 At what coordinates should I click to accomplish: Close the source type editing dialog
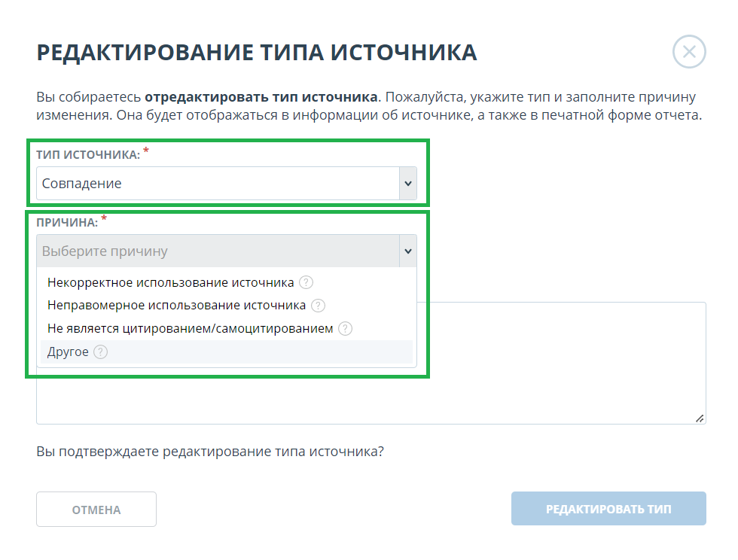(x=688, y=53)
